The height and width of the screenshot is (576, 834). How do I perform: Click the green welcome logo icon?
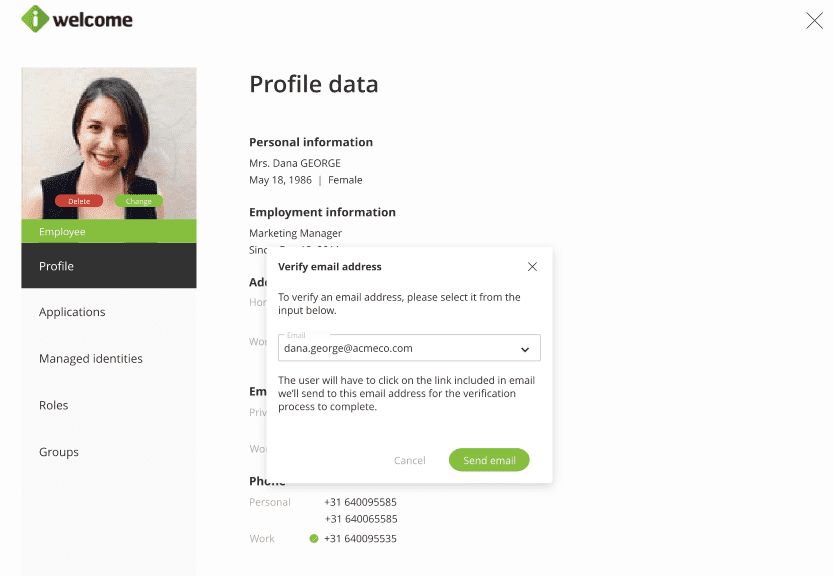click(x=35, y=19)
